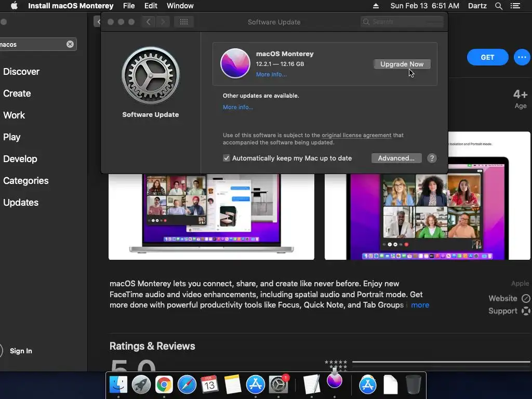Open Support link in App Store
The height and width of the screenshot is (399, 532).
pyautogui.click(x=509, y=311)
